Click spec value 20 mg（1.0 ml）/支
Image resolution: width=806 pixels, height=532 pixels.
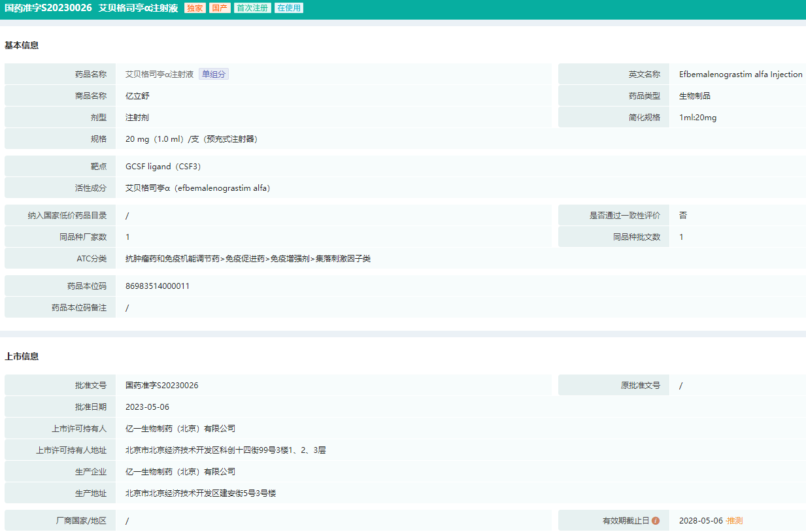pos(161,139)
